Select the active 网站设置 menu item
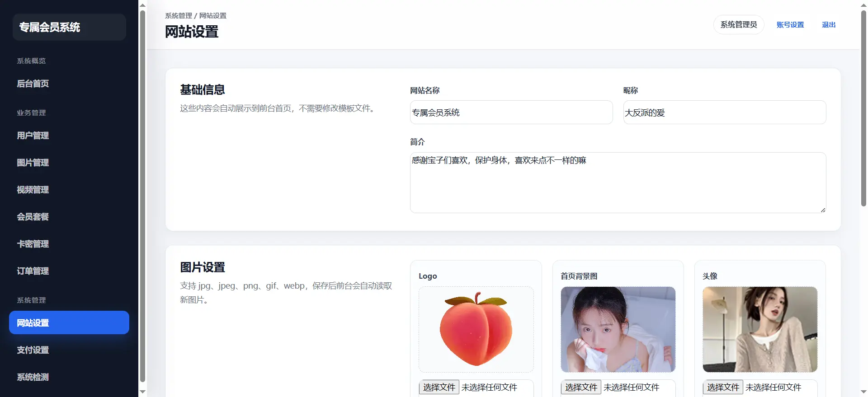The height and width of the screenshot is (397, 868). (x=69, y=322)
